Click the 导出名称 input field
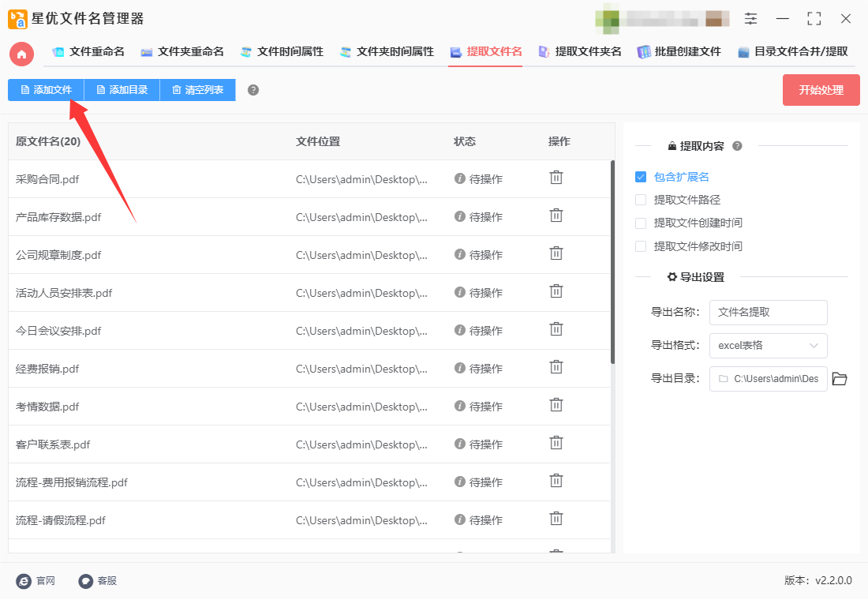Screen dimensions: 868x600 (x=769, y=313)
